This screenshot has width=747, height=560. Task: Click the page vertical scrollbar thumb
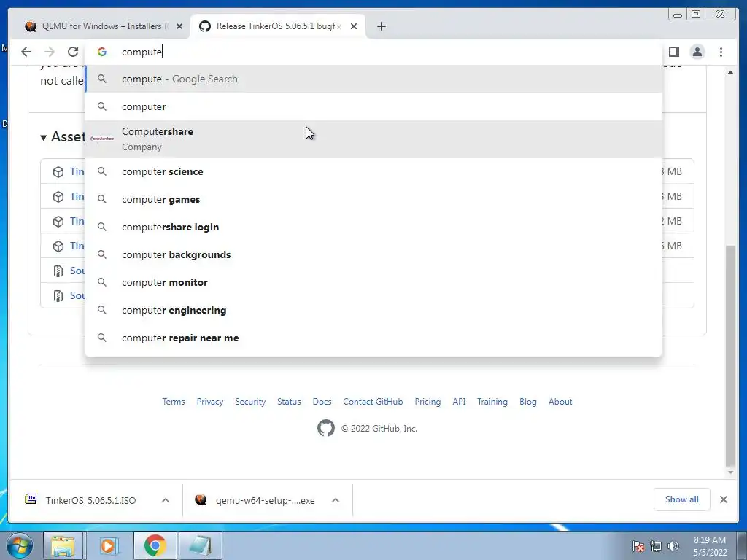pos(730,355)
